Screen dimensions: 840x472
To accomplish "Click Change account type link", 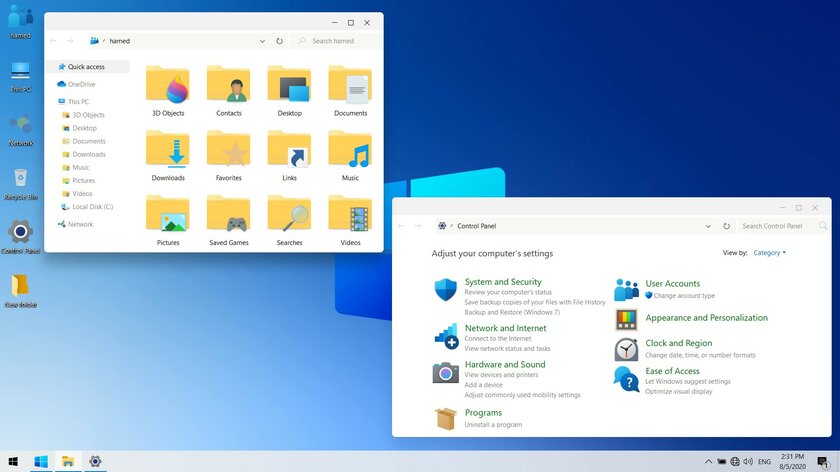I will (684, 296).
